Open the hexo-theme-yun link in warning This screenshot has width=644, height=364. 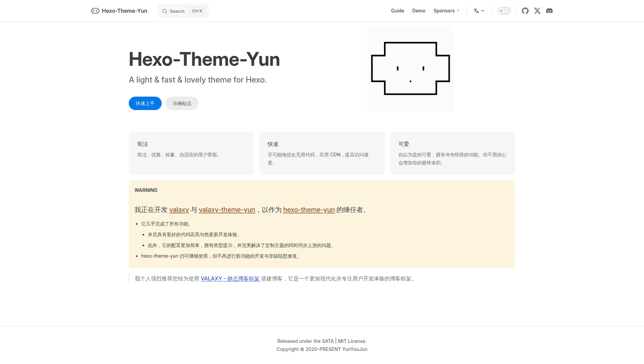pyautogui.click(x=309, y=210)
